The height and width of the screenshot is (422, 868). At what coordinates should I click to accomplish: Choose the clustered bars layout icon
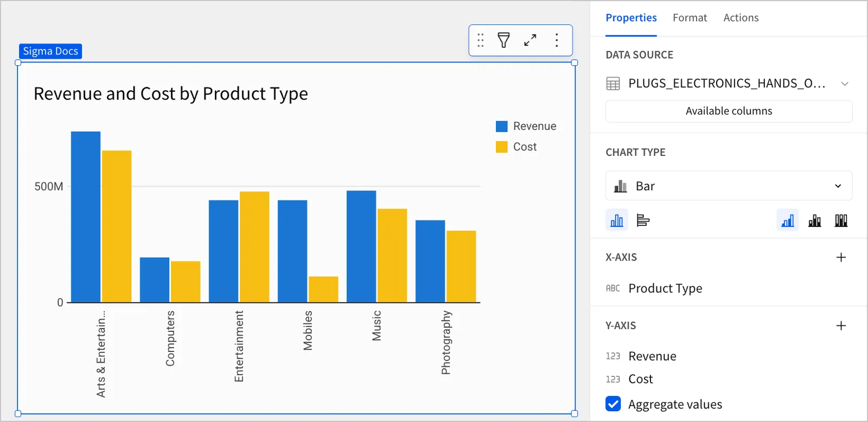pyautogui.click(x=788, y=220)
